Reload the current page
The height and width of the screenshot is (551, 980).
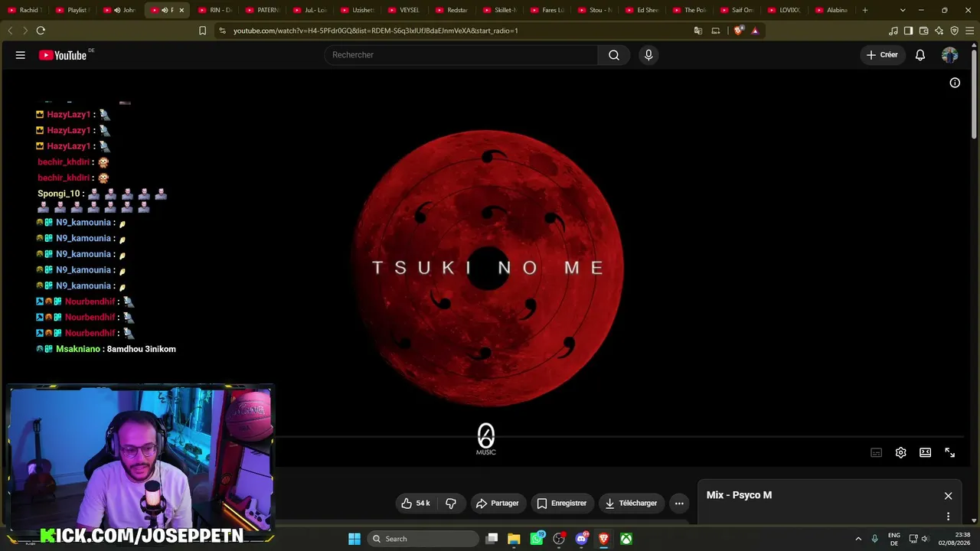(x=41, y=31)
